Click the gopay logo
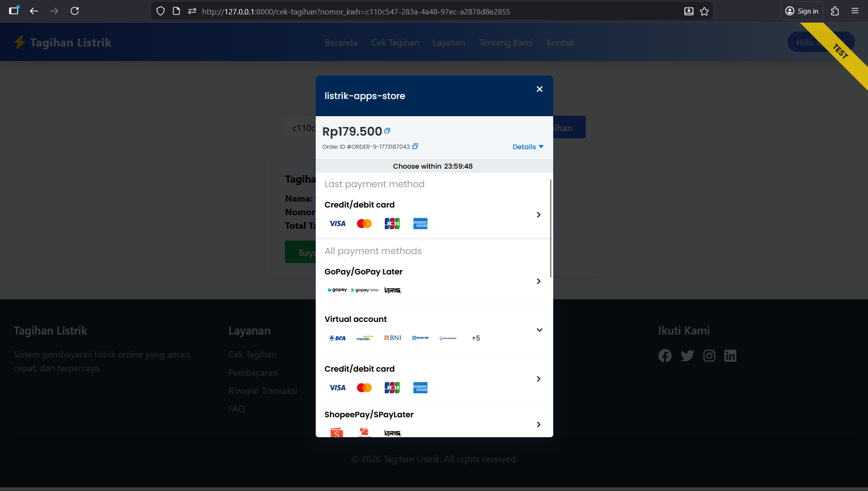868x491 pixels. pos(337,290)
